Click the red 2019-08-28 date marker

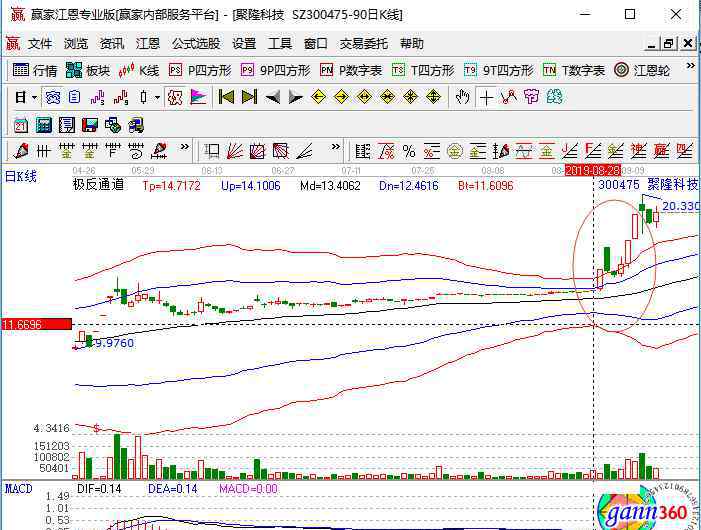point(593,170)
